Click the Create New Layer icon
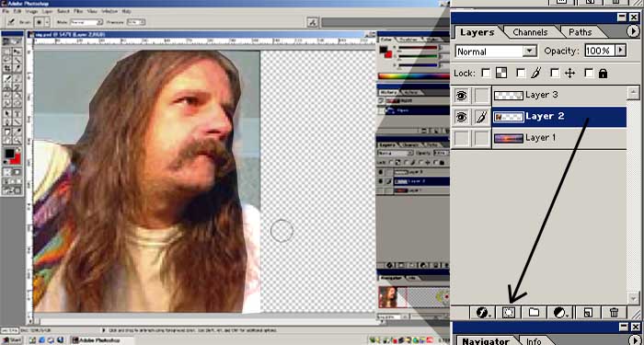 point(589,313)
